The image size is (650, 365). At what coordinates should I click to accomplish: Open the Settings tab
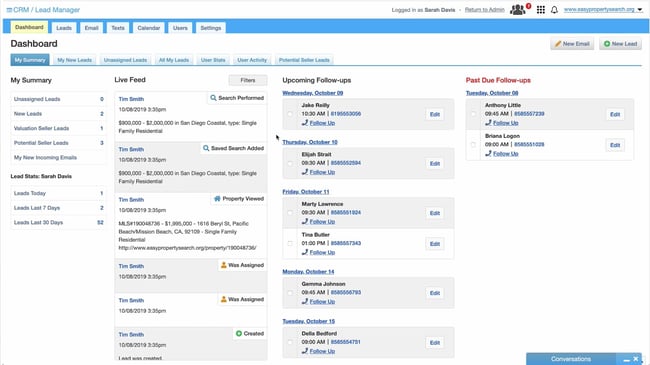click(211, 28)
